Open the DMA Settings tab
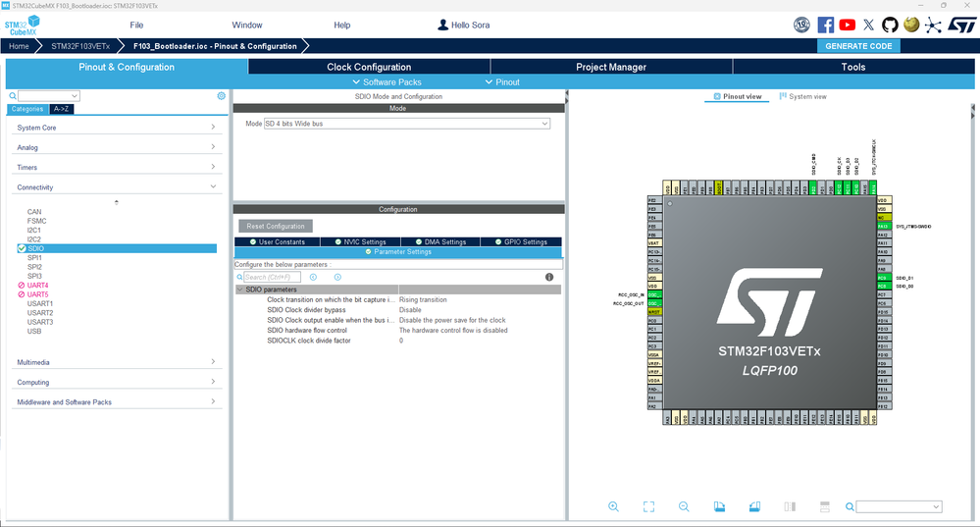Screen dimensions: 980x527 click(440, 242)
